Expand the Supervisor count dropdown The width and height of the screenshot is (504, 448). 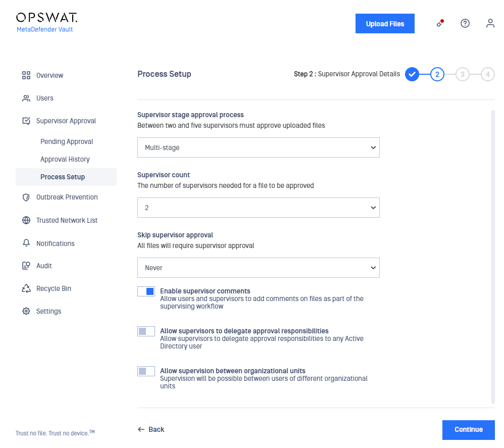click(259, 208)
